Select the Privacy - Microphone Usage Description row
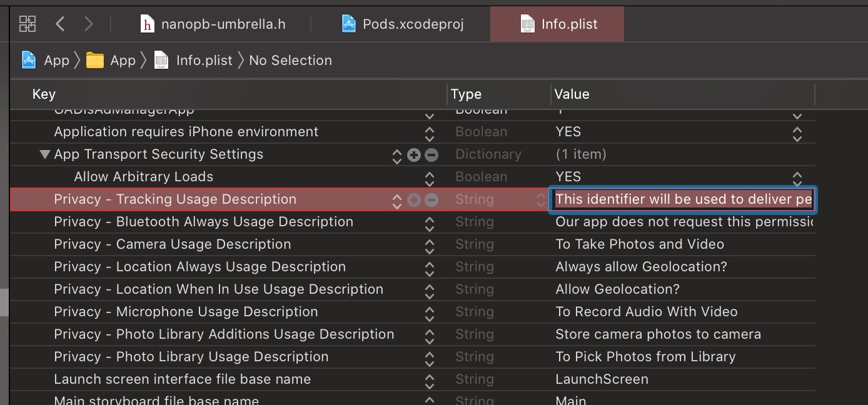Screen dimensions: 868x405 tap(186, 311)
